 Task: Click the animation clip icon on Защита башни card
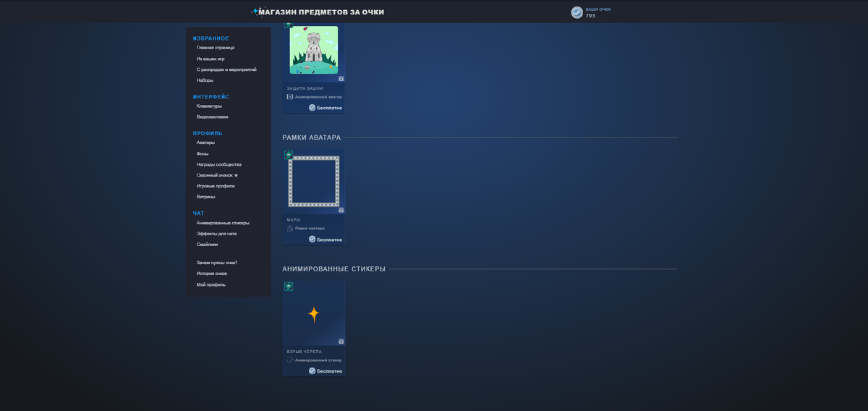341,79
